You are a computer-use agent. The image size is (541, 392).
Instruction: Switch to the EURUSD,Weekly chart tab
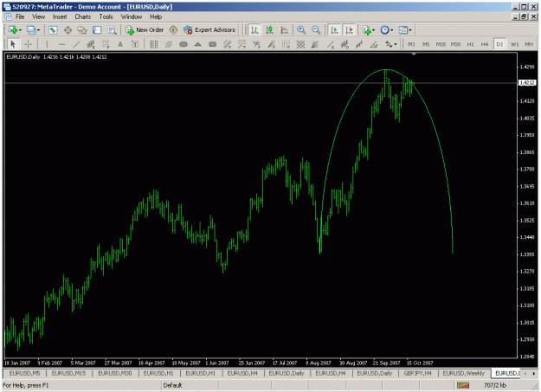coord(463,373)
